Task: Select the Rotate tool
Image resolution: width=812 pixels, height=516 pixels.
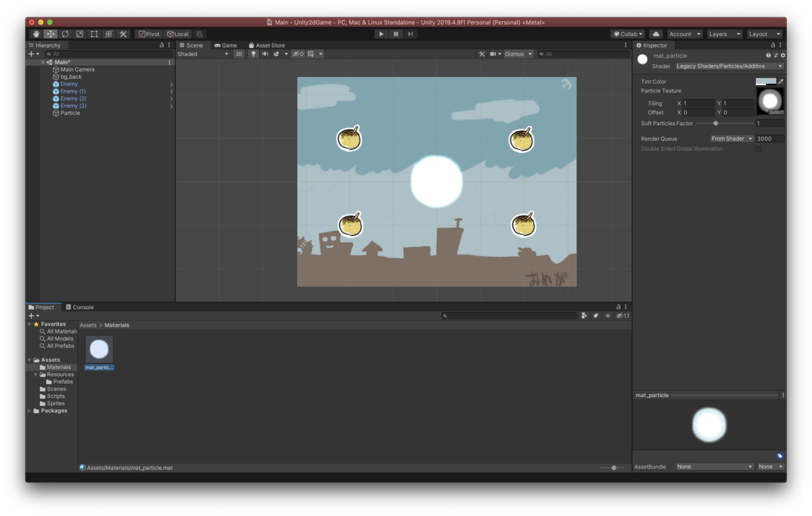Action: point(65,34)
